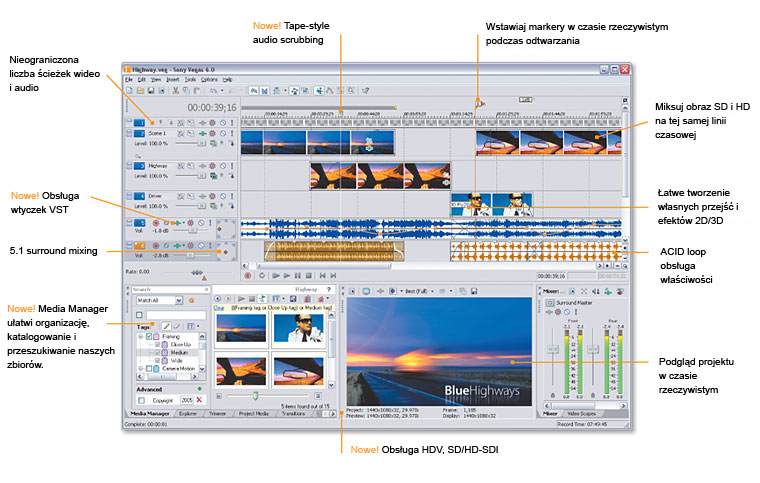
Task: Click the red X beside Copyright 2005
Action: point(199,400)
